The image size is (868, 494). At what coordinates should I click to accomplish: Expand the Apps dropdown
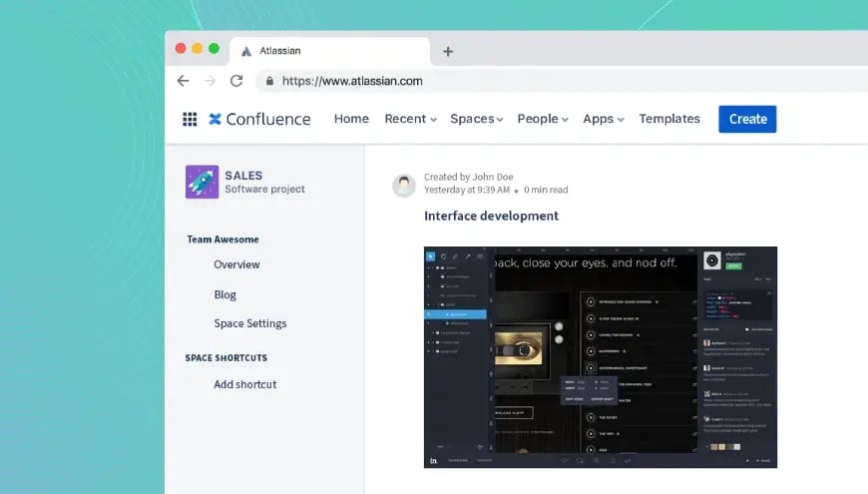point(604,119)
